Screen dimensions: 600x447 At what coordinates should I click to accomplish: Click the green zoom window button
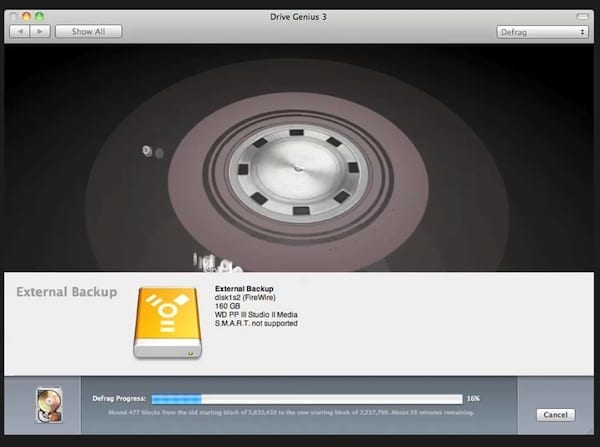(41, 15)
